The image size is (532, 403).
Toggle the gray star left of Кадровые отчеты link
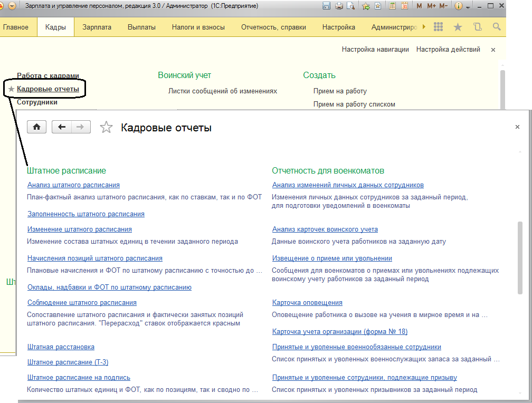point(11,89)
